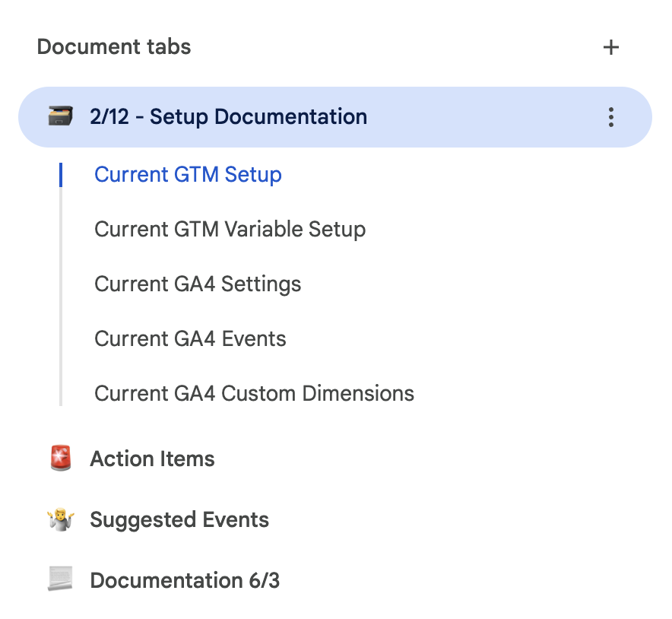Image resolution: width=672 pixels, height=619 pixels.
Task: Click the gray outline line beside Current GA4 Events
Action: pos(61,339)
